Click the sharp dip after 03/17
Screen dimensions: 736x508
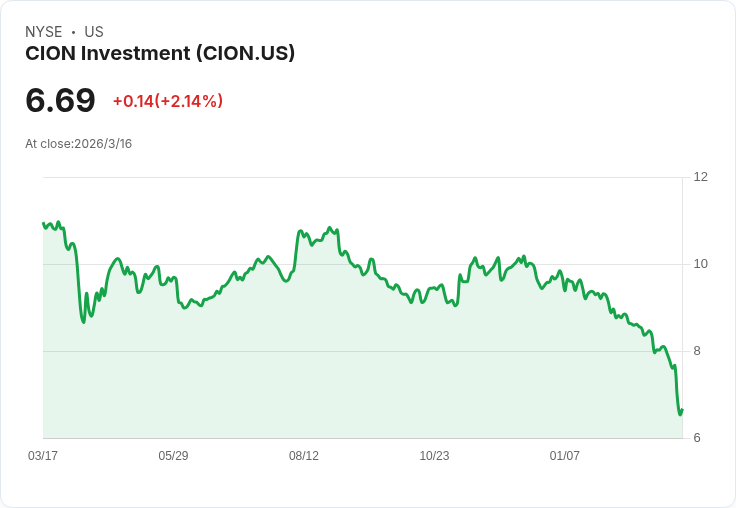tap(84, 322)
